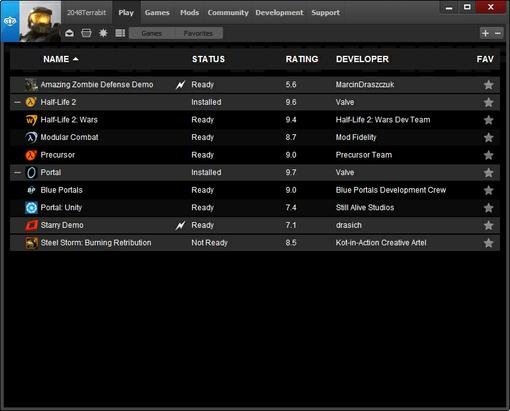Sort list by RATING column

click(302, 59)
